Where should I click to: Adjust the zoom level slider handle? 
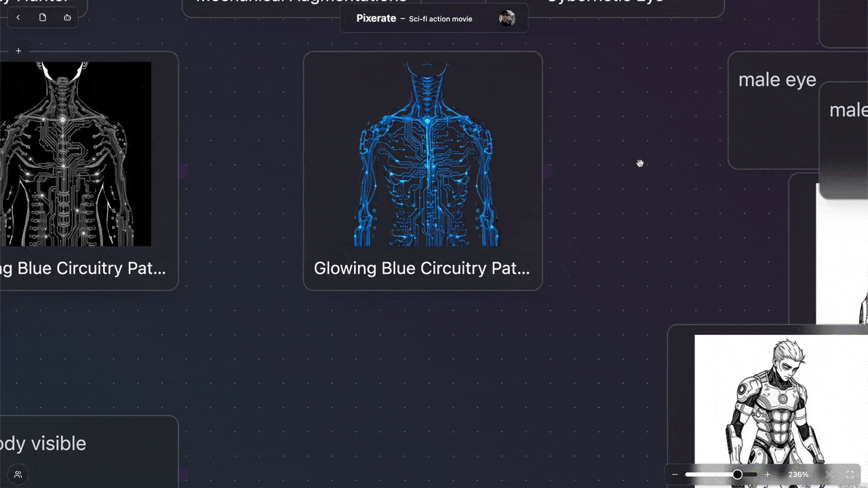[x=737, y=474]
